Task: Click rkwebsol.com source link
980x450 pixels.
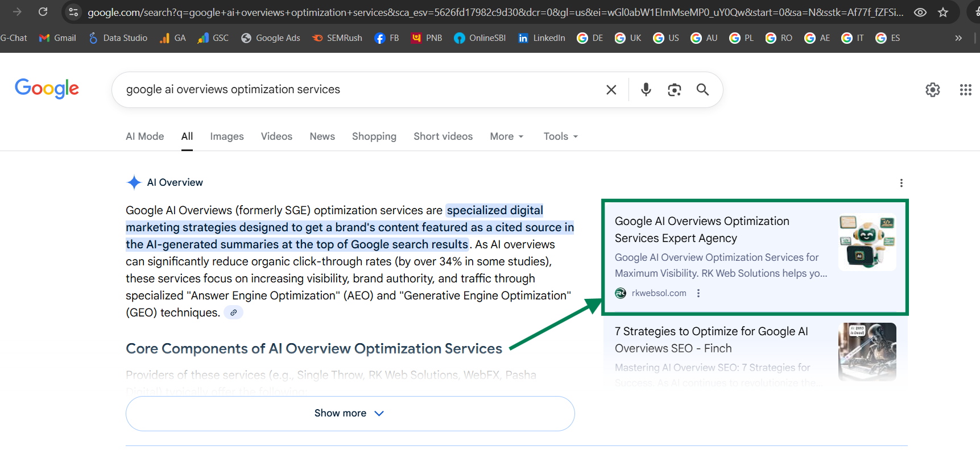Action: pos(659,293)
